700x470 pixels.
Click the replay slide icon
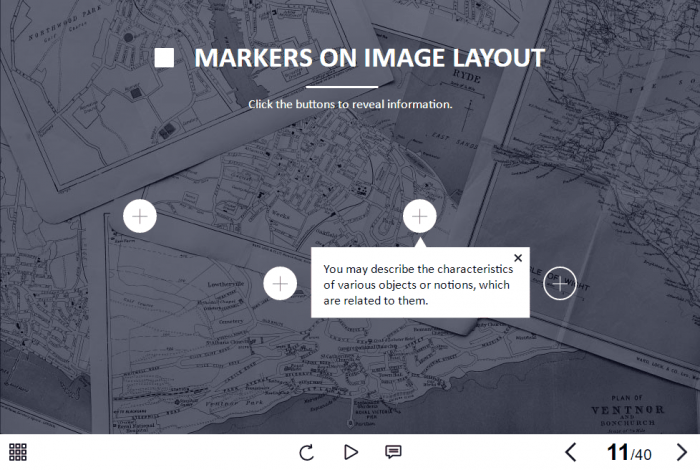(x=307, y=452)
